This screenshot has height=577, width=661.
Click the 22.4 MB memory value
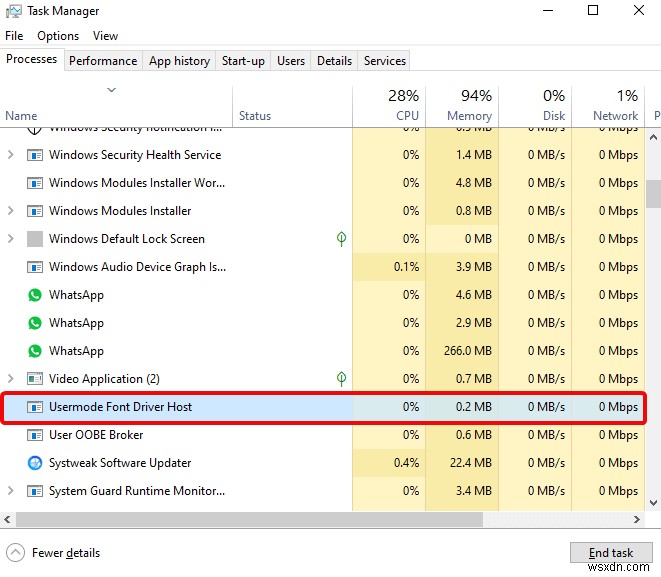470,463
